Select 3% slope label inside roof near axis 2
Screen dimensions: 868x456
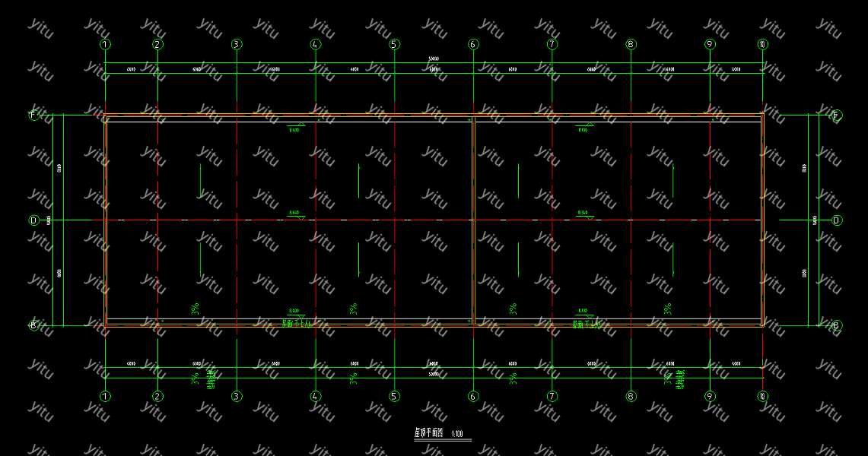coord(196,309)
